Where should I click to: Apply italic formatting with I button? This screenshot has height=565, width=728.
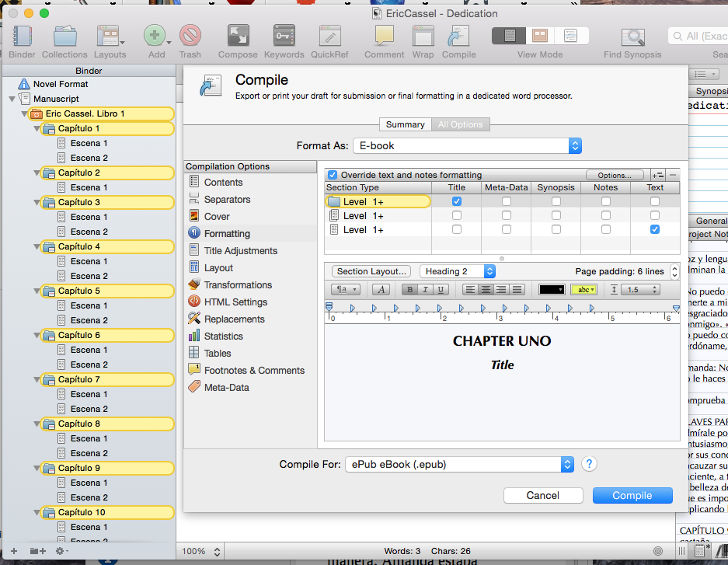[x=425, y=290]
